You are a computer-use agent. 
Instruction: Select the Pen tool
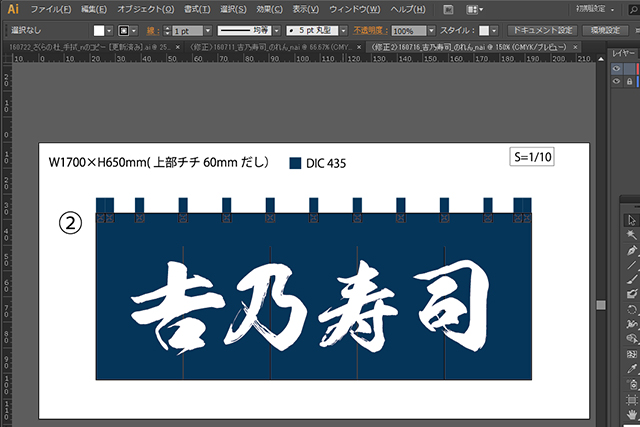pyautogui.click(x=631, y=249)
